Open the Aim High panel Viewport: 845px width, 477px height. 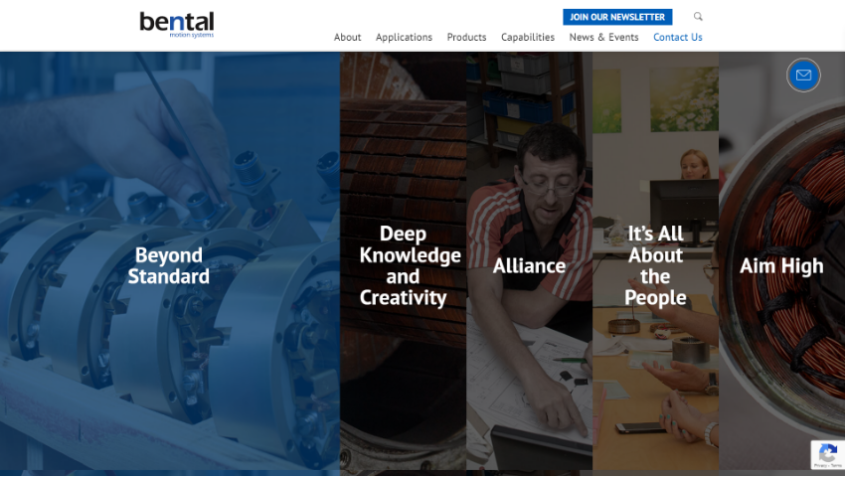tap(781, 261)
